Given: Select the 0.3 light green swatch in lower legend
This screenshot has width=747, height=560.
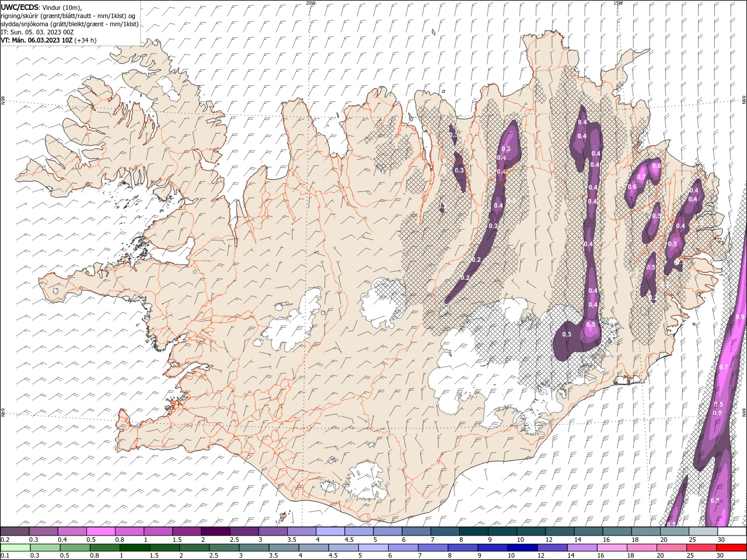Looking at the screenshot, I should point(46,547).
